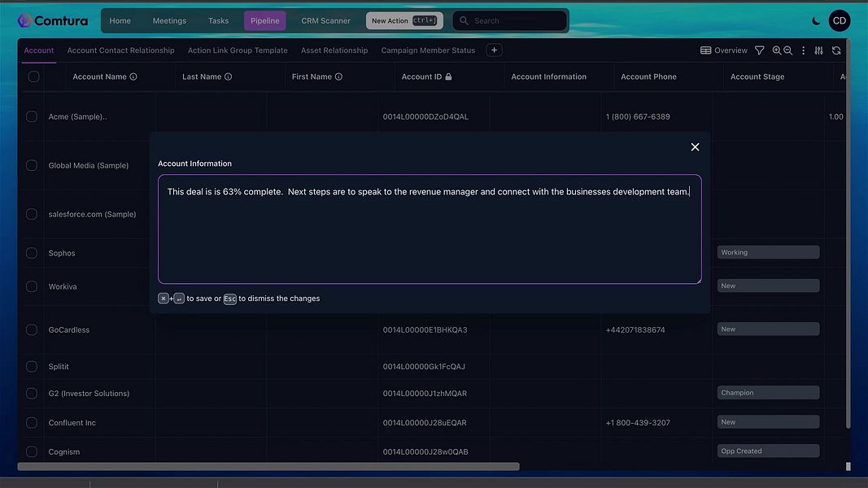
Task: Refresh the table data
Action: tap(836, 50)
